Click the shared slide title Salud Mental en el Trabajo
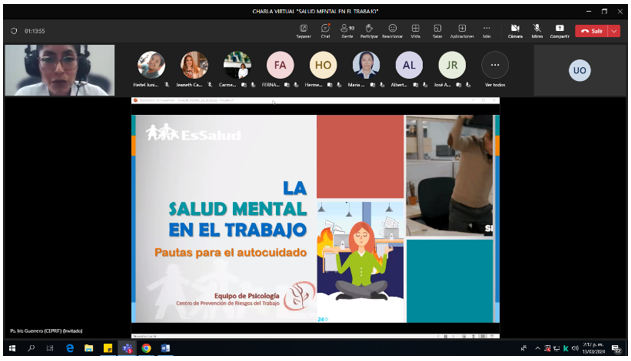This screenshot has width=631, height=361. pyautogui.click(x=237, y=209)
